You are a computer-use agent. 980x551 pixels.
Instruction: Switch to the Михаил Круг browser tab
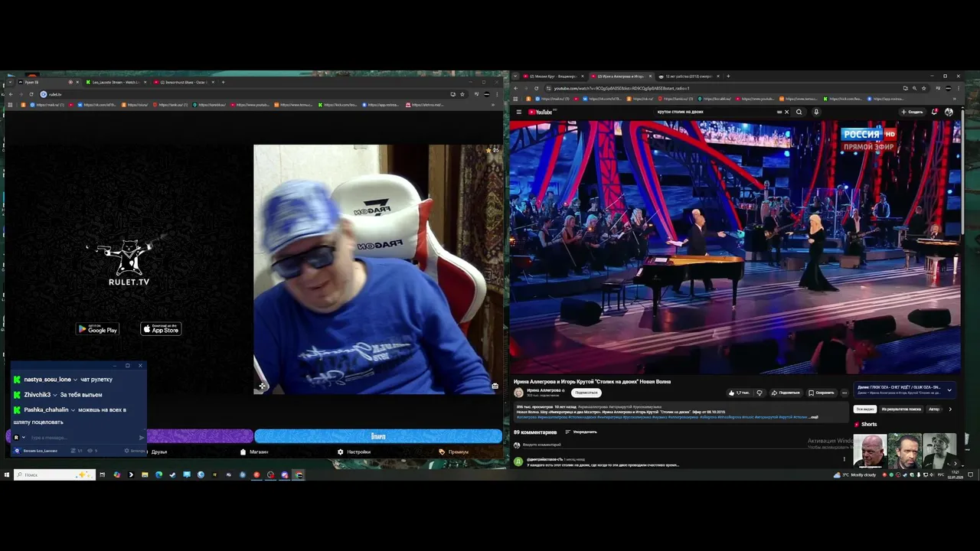point(552,77)
